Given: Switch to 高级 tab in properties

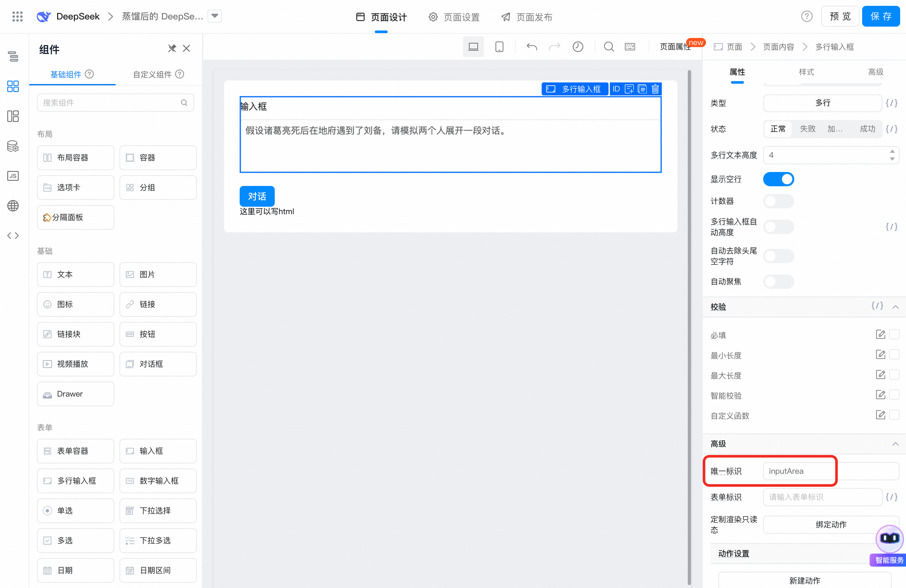Looking at the screenshot, I should point(875,72).
